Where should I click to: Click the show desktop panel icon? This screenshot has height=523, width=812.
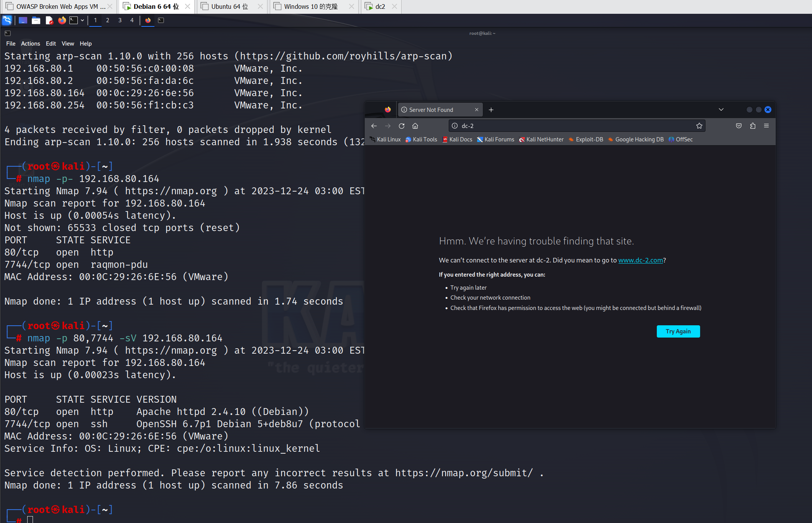click(x=23, y=20)
